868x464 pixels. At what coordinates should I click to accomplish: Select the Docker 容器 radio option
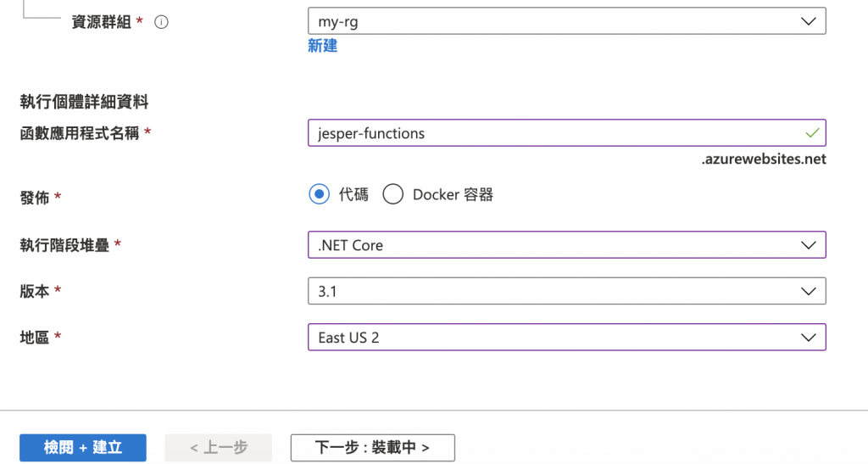point(392,194)
